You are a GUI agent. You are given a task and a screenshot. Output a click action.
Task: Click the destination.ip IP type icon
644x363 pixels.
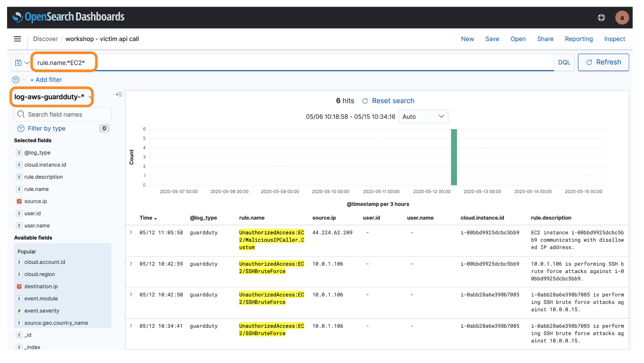[x=19, y=287]
